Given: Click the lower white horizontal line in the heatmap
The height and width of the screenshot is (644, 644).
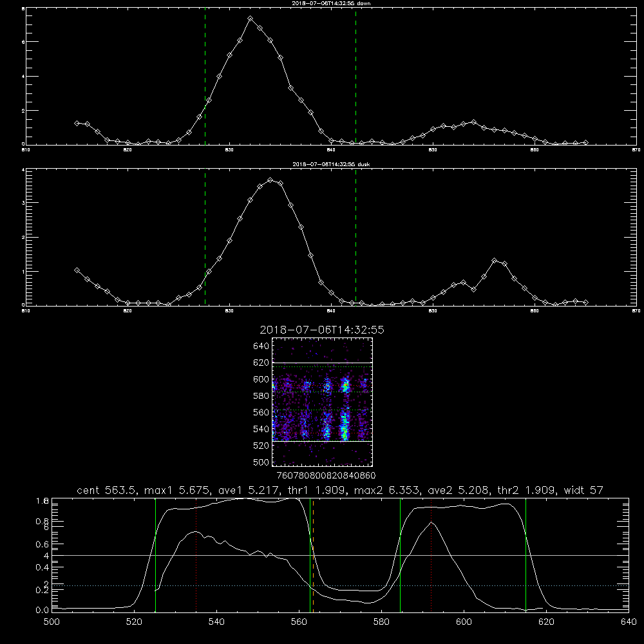Looking at the screenshot, I should pos(322,441).
